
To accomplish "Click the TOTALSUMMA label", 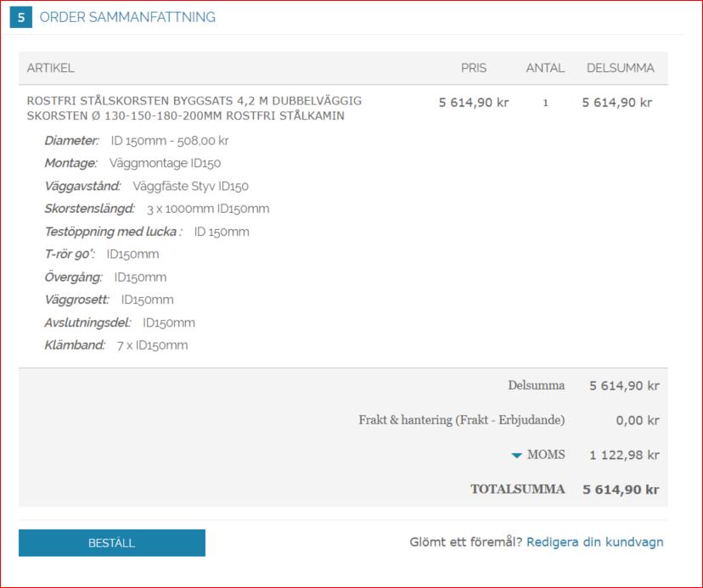I will click(x=517, y=489).
